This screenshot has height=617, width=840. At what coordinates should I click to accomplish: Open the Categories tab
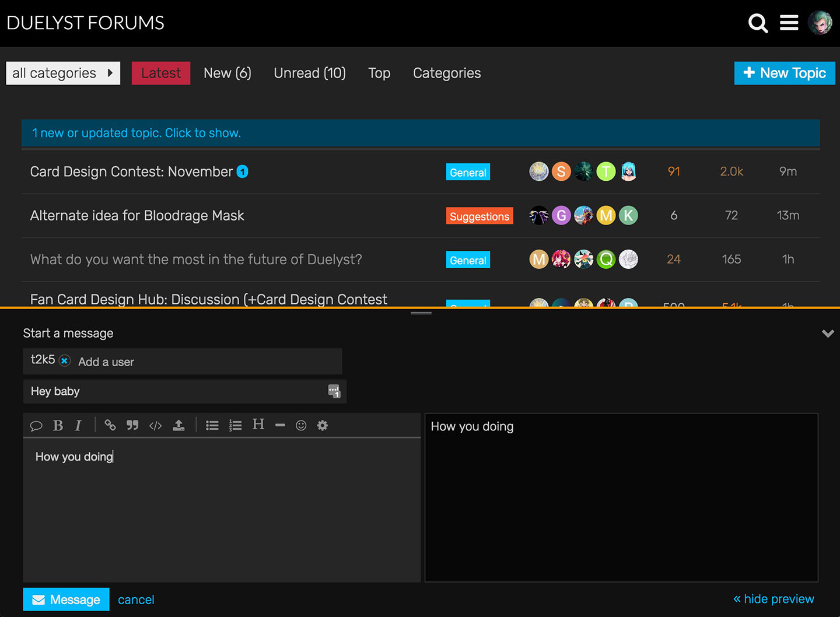447,73
